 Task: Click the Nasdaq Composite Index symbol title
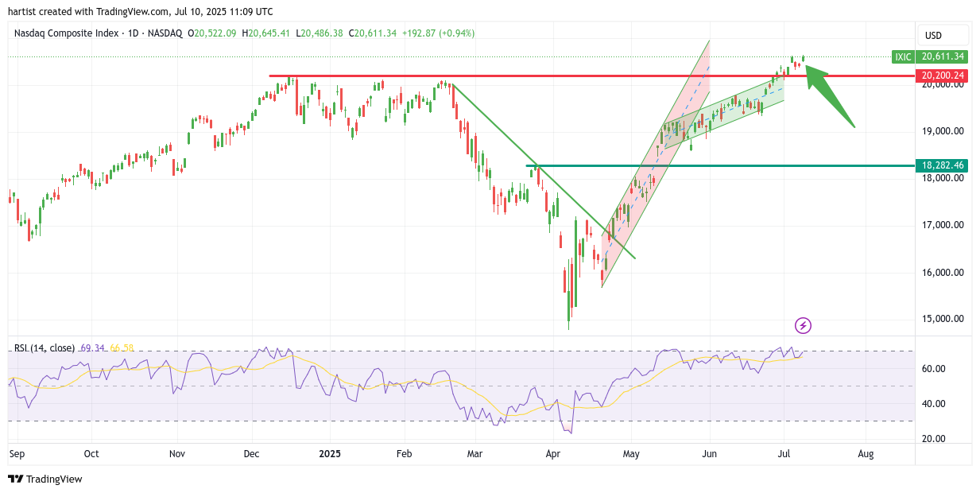point(66,33)
